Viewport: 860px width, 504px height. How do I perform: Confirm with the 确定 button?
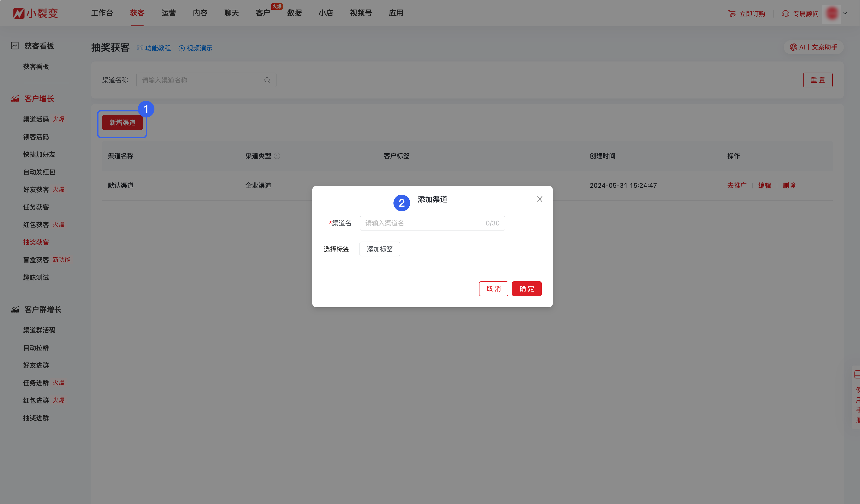pos(527,288)
